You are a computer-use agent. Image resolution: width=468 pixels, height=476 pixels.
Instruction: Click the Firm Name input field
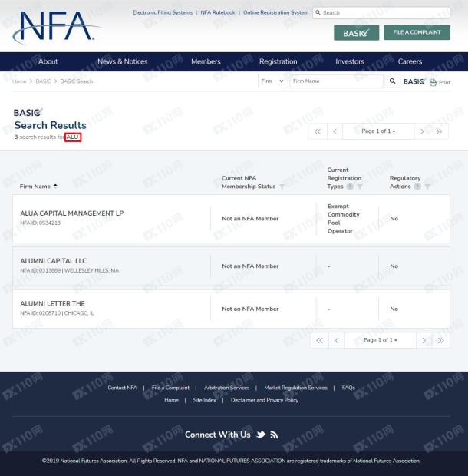coord(336,81)
